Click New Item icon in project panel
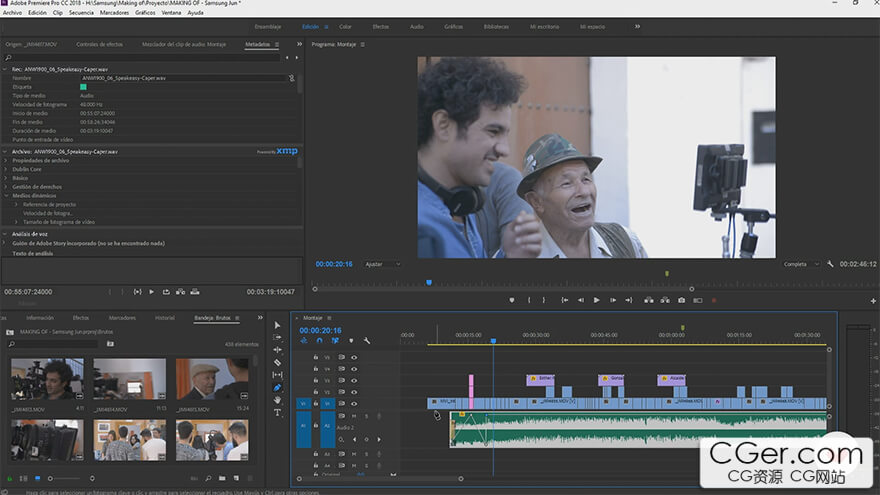 click(236, 478)
